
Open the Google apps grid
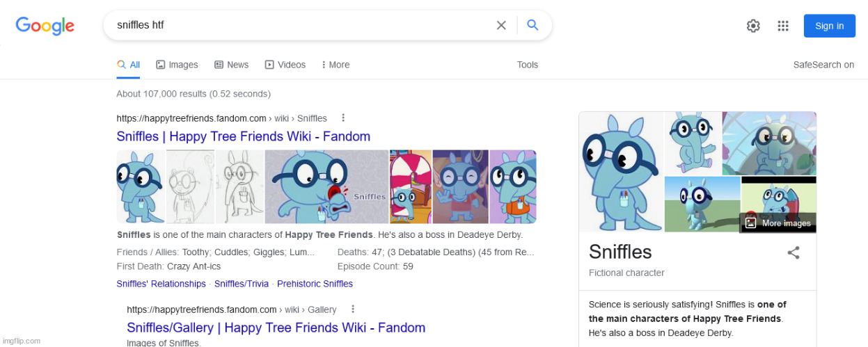783,26
